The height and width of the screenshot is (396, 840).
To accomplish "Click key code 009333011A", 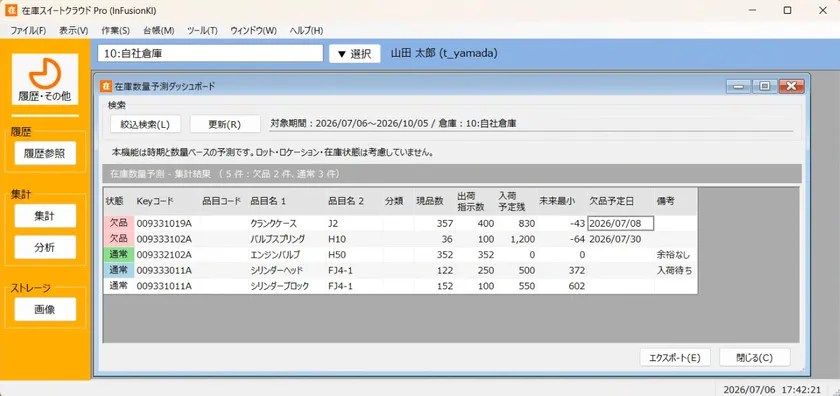I will 164,271.
